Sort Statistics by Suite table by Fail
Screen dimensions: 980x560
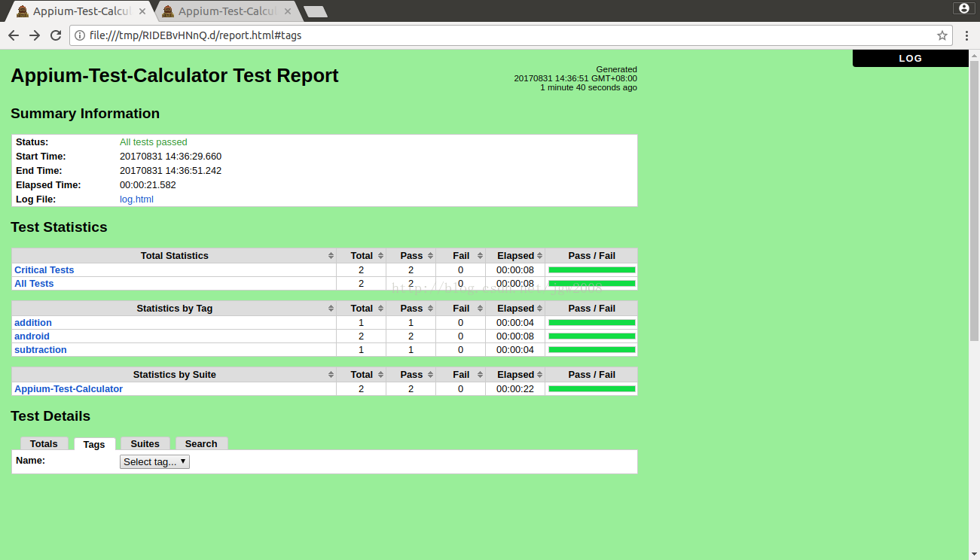point(461,375)
